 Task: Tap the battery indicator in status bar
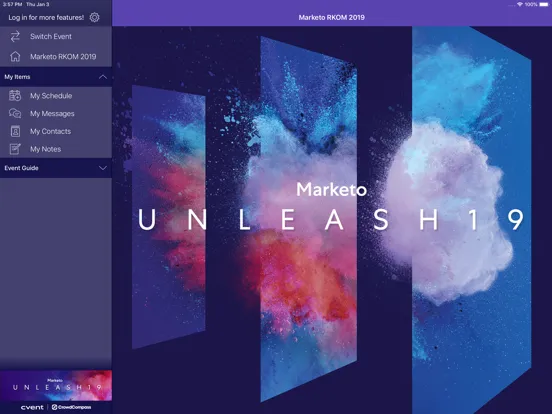pyautogui.click(x=544, y=4)
